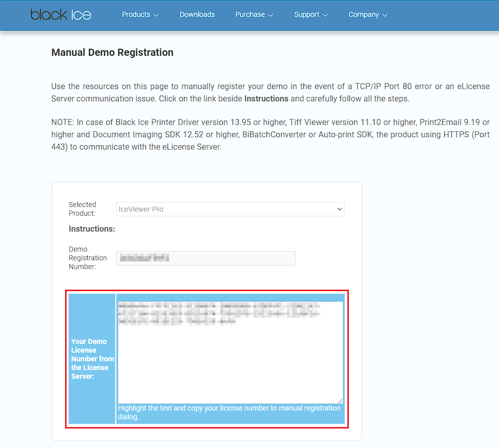Click the NOTE paragraph about Printer Driver
Viewport: 499px width, 448px height.
(271, 134)
